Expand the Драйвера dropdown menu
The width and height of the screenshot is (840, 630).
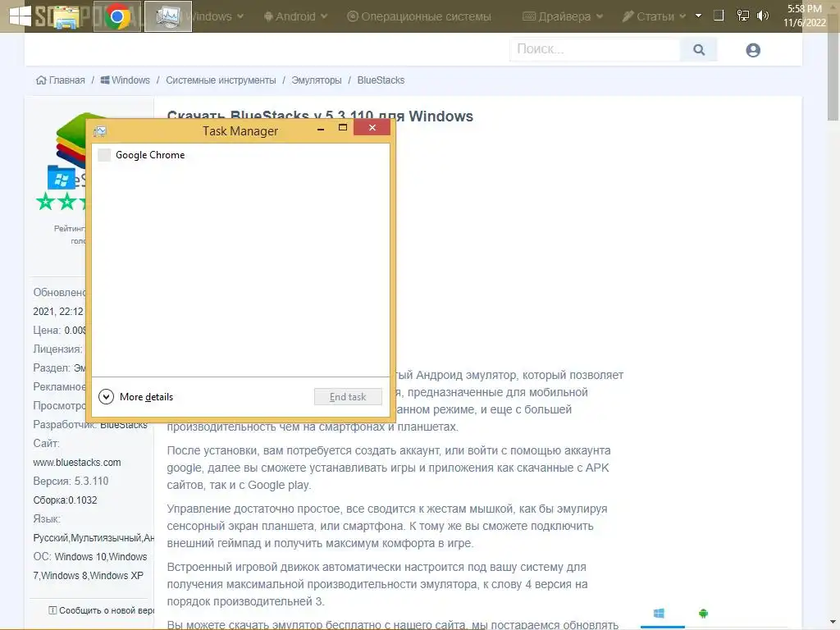(x=563, y=16)
